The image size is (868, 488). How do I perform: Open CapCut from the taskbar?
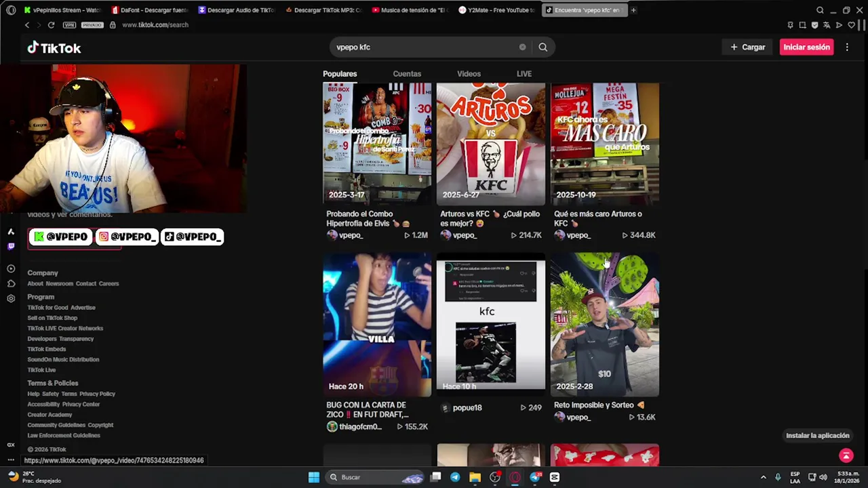(555, 477)
